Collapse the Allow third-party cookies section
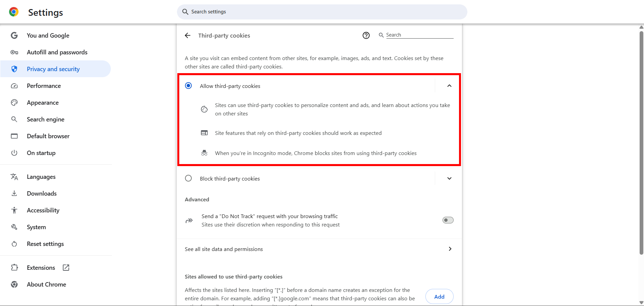644x306 pixels. (x=449, y=86)
